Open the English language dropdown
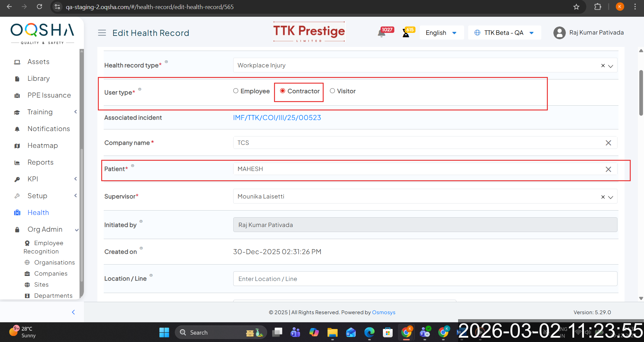 [x=441, y=33]
